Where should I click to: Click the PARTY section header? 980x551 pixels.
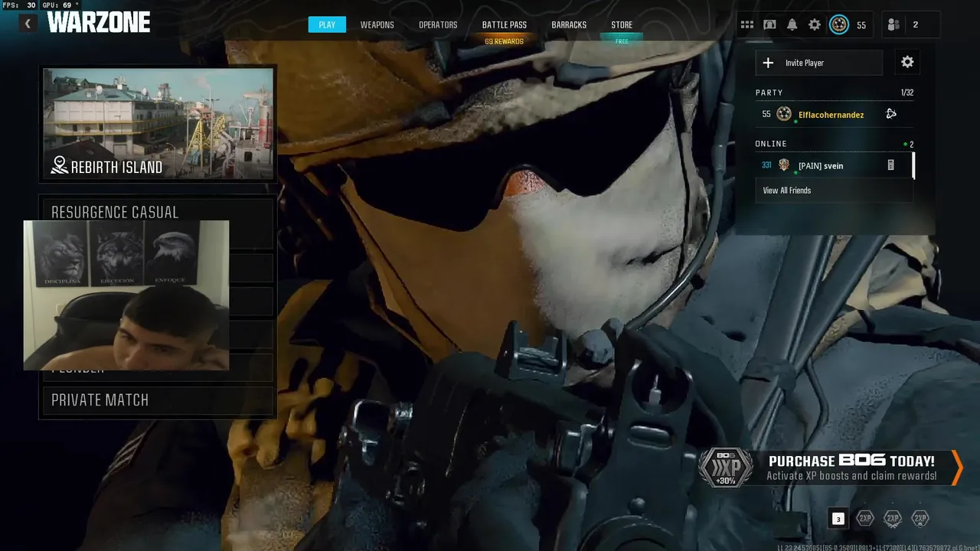coord(769,93)
